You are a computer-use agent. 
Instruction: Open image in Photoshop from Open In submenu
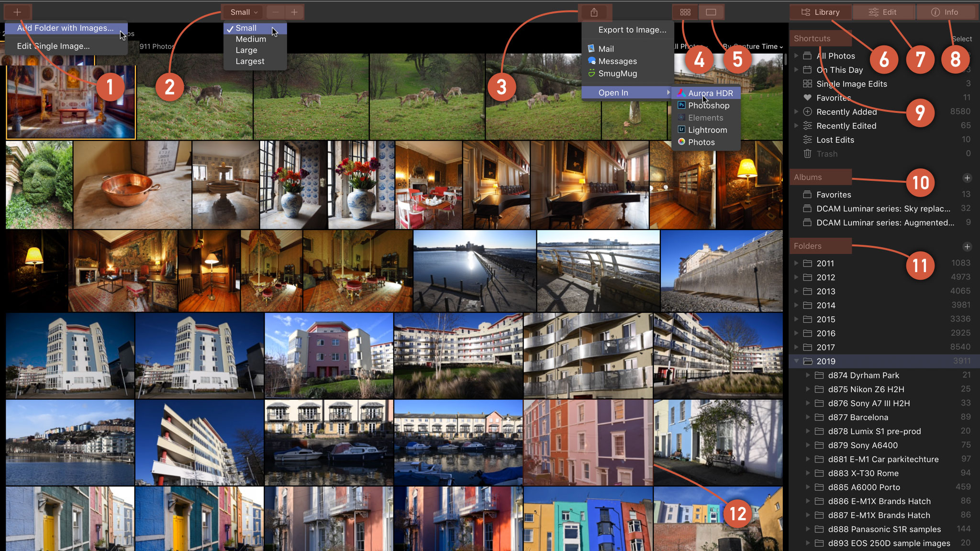tap(708, 105)
